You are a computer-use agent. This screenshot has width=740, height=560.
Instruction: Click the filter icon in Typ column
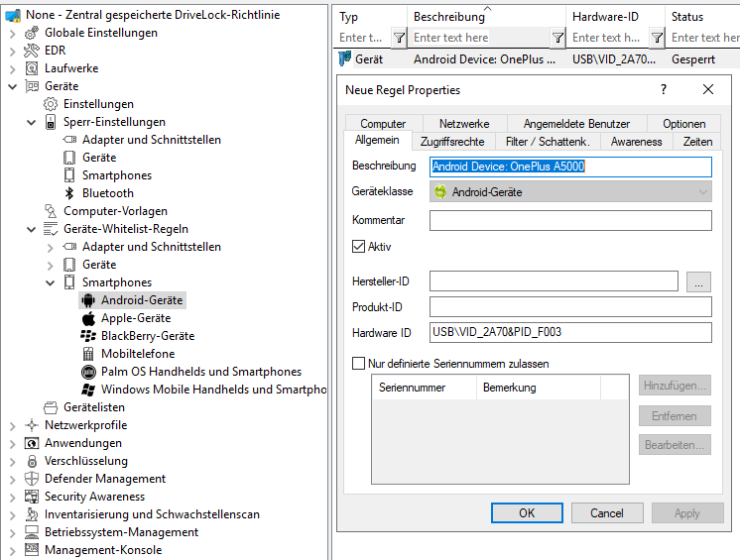[399, 38]
